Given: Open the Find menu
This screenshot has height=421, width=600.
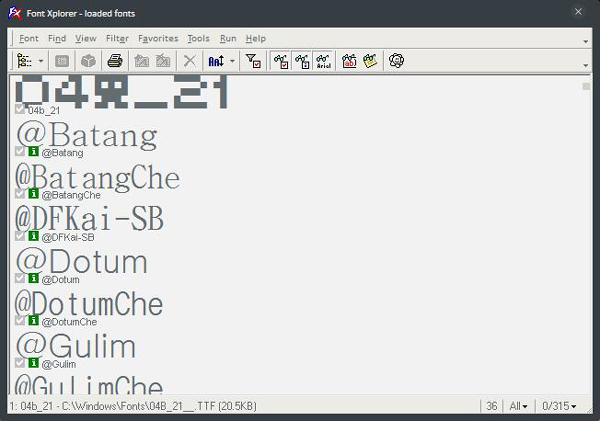Looking at the screenshot, I should click(x=57, y=39).
